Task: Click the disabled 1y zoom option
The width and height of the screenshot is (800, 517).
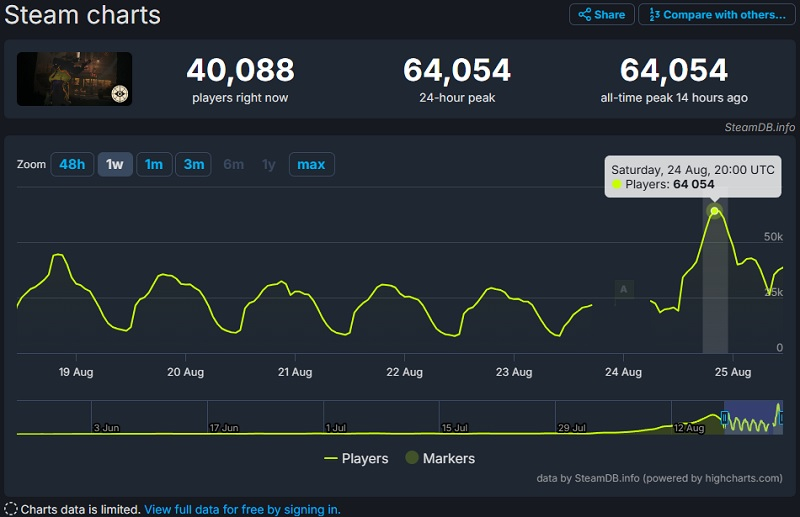Action: click(x=268, y=164)
